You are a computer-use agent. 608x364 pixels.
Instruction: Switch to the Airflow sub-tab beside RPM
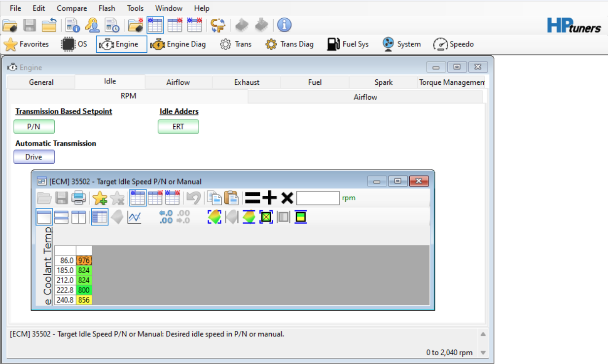click(365, 97)
